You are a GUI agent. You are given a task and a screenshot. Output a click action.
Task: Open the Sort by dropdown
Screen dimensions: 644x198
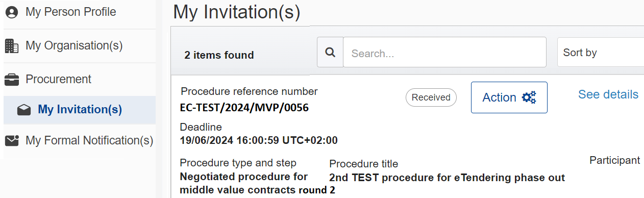point(601,52)
